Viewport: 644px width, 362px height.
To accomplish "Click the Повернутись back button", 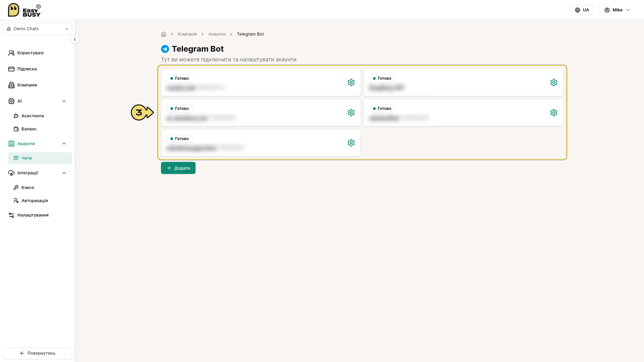I will click(37, 353).
